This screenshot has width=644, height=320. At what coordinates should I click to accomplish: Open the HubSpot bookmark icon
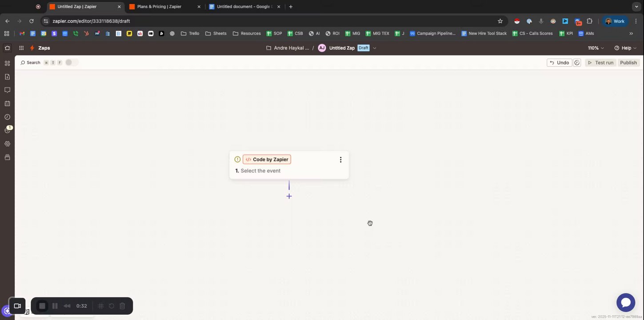coord(86,33)
